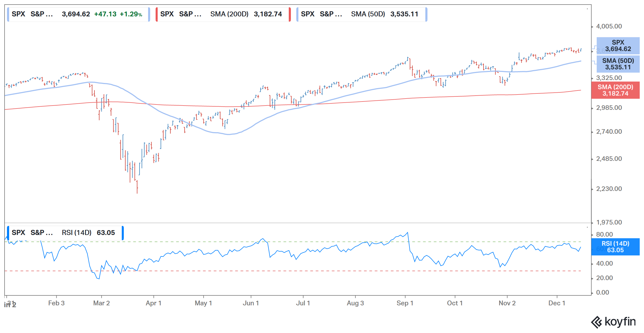Screen dimensions: 644x333
Task: Click the SMA (200D) 3,182.74 axis tag
Action: point(615,90)
